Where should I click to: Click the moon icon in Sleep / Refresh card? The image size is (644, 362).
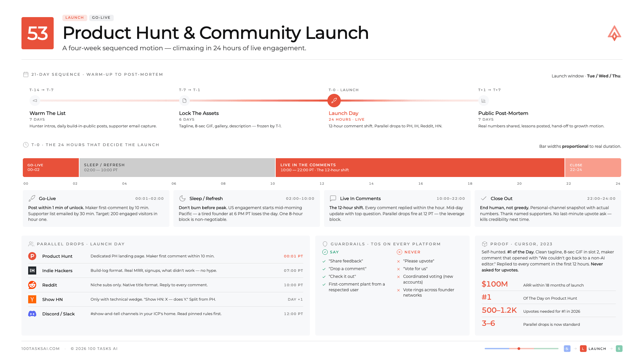182,198
